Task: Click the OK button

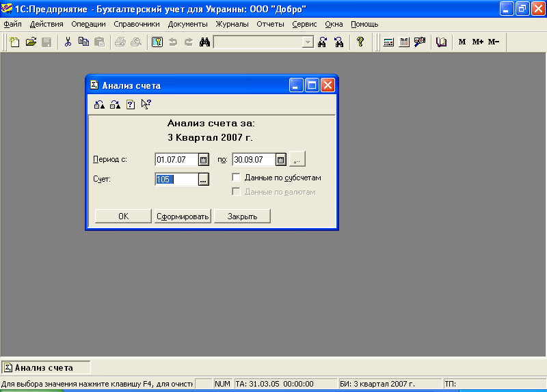Action: pyautogui.click(x=123, y=216)
